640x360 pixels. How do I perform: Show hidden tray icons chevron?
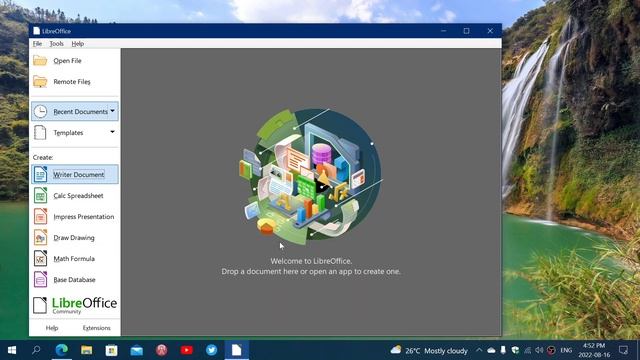click(479, 350)
